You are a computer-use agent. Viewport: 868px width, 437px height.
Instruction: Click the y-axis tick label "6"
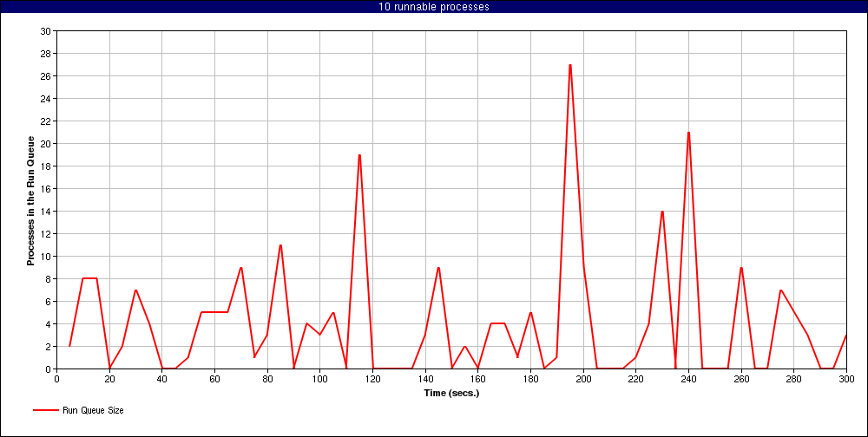[x=48, y=302]
